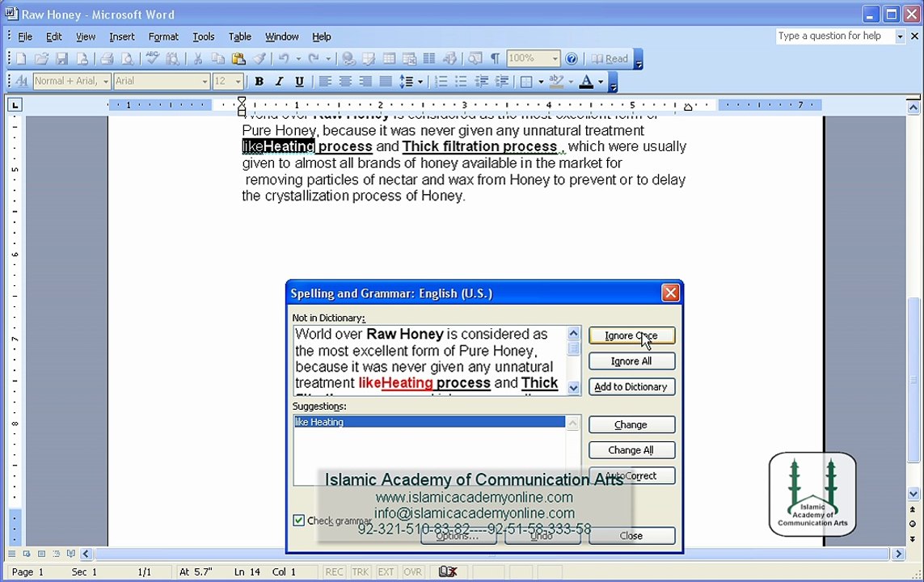Toggle numbered list formatting
This screenshot has height=582, width=924.
click(x=441, y=82)
